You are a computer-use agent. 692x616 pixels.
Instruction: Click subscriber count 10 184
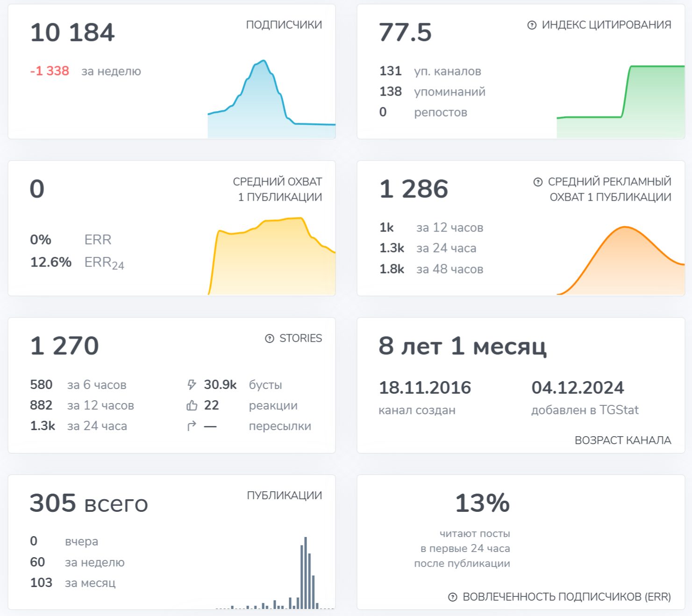click(x=72, y=33)
